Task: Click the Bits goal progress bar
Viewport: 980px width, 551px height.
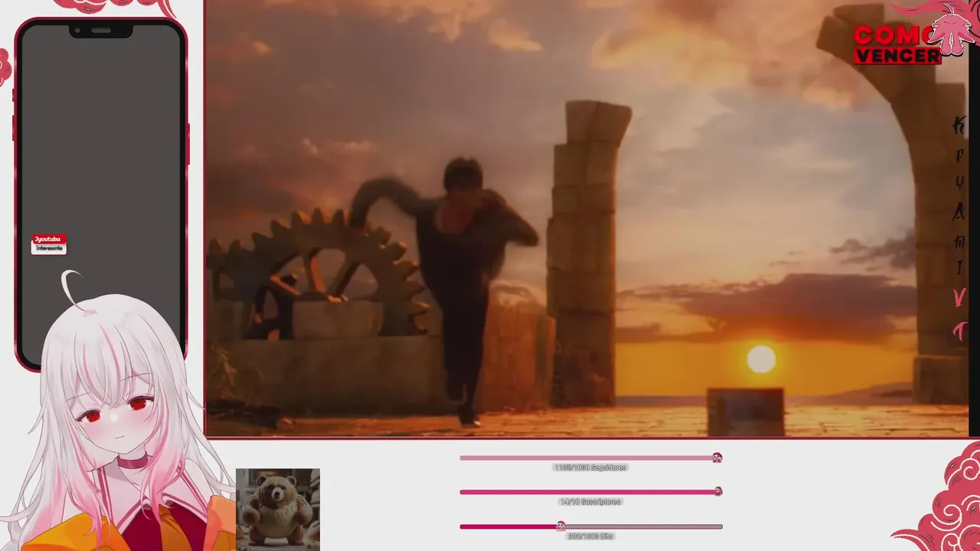Action: point(590,527)
